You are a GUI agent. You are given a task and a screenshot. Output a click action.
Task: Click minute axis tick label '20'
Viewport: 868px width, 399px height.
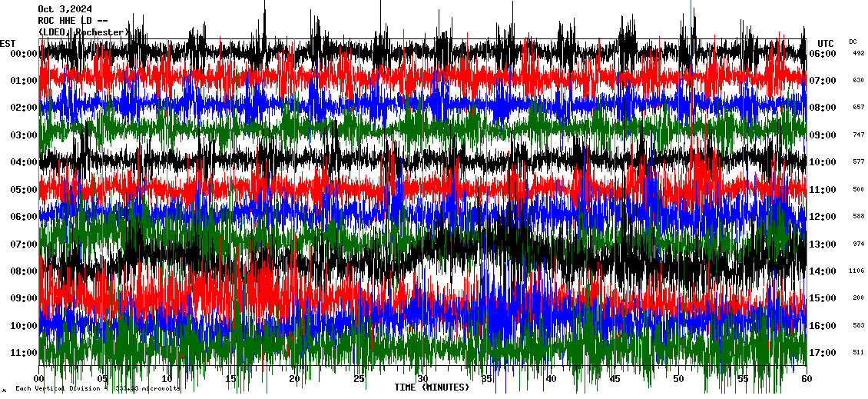pyautogui.click(x=294, y=378)
